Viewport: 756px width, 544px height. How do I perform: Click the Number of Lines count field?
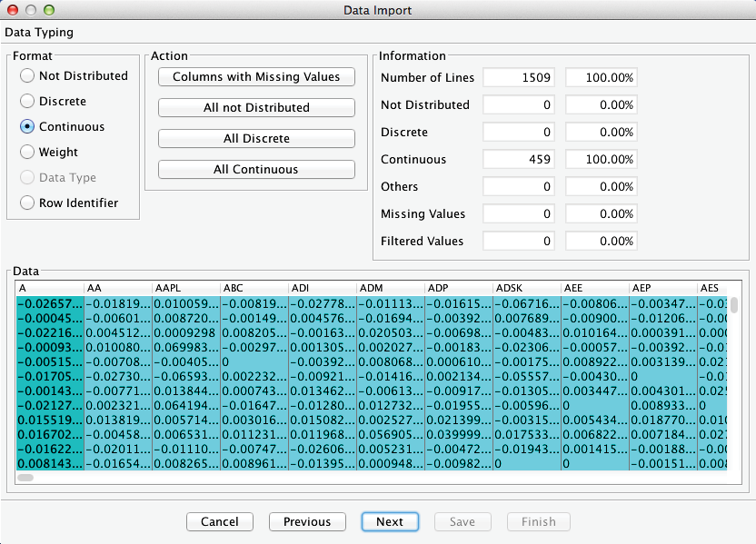(x=519, y=78)
